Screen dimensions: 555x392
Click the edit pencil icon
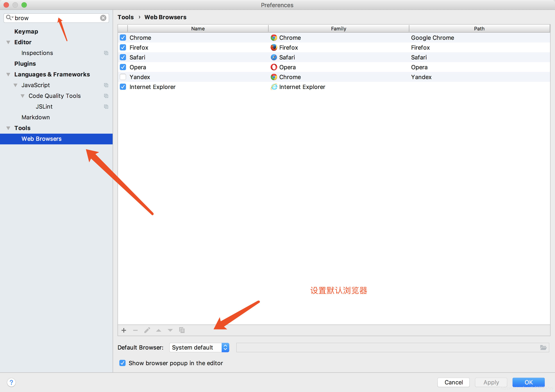(x=147, y=330)
